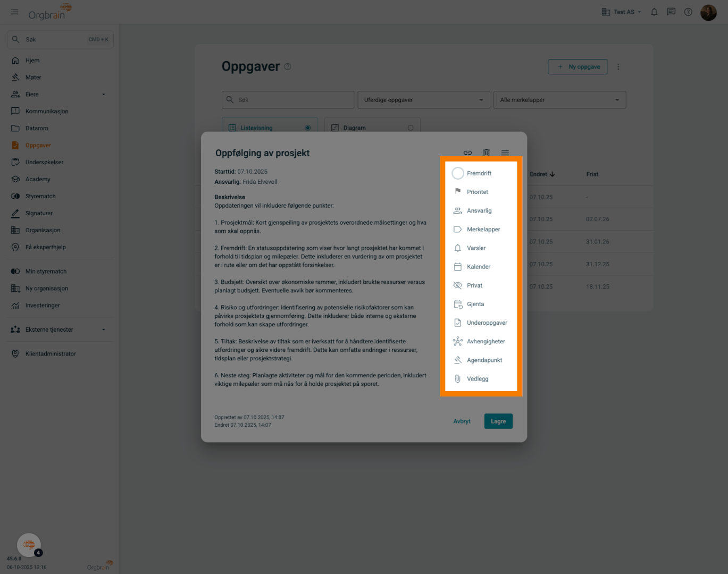728x574 pixels.
Task: Select the Diagram radio button
Action: click(410, 128)
